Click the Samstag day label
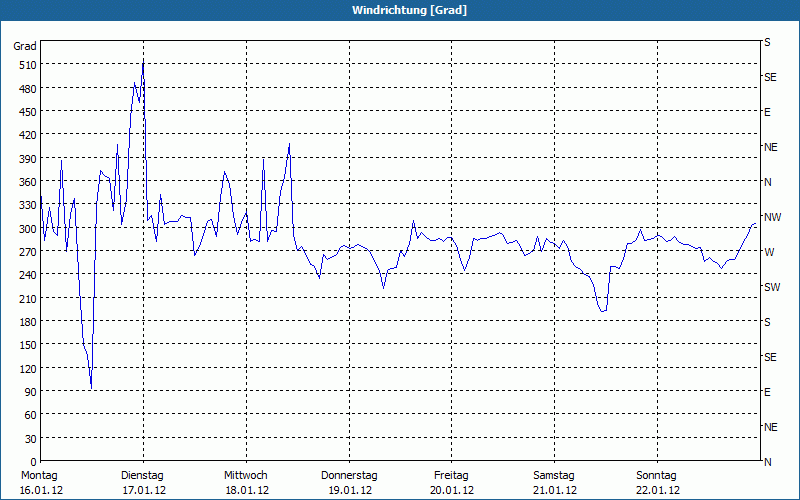The width and height of the screenshot is (800, 500). (554, 476)
